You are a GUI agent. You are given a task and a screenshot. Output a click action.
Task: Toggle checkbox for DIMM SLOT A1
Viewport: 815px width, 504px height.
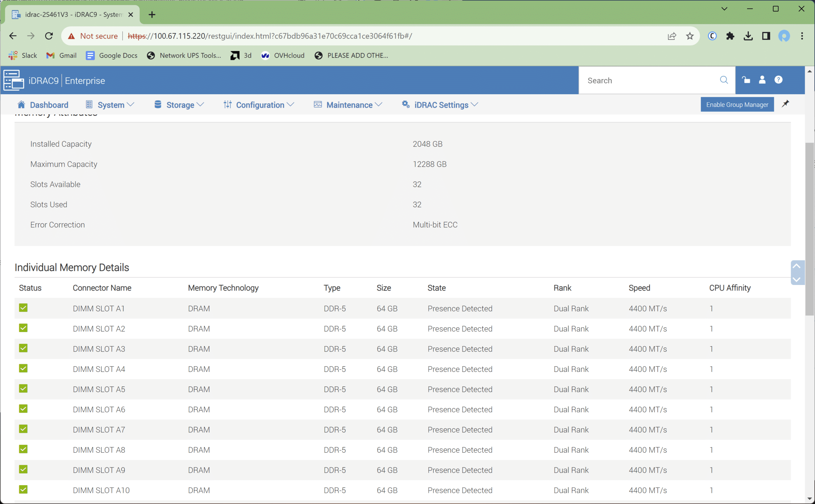pos(23,308)
